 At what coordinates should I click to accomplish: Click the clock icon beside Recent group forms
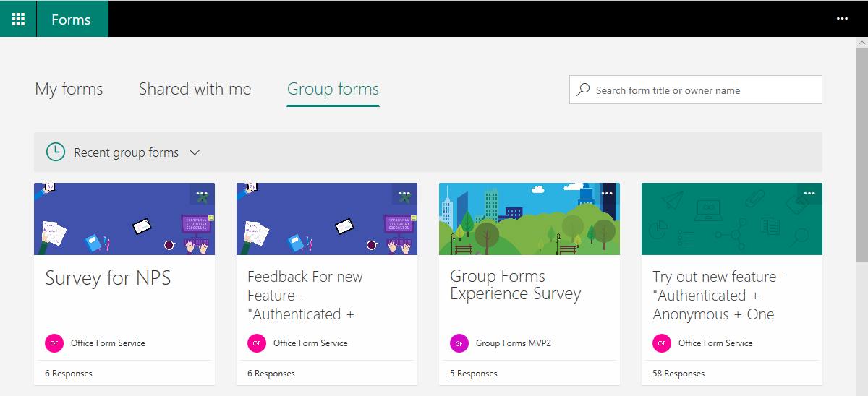pyautogui.click(x=55, y=152)
